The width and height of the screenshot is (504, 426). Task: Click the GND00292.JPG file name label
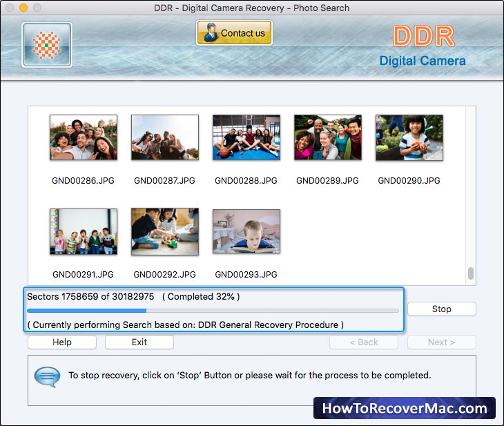(164, 275)
